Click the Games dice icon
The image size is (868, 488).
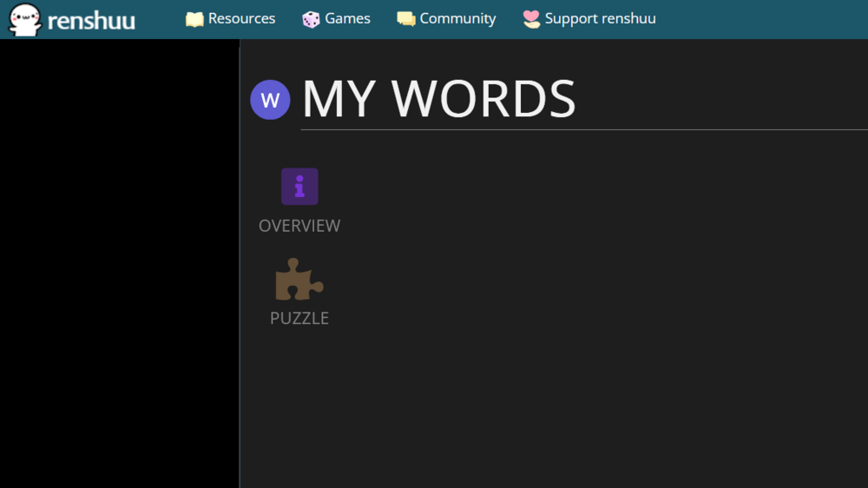(x=311, y=19)
